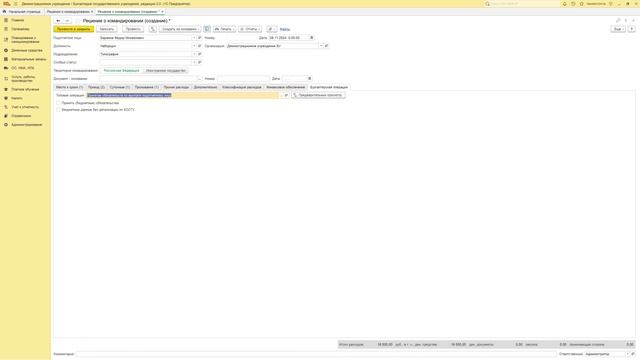Open the notifications bell icon
Image resolution: width=640 pixels, height=360 pixels.
(564, 4)
